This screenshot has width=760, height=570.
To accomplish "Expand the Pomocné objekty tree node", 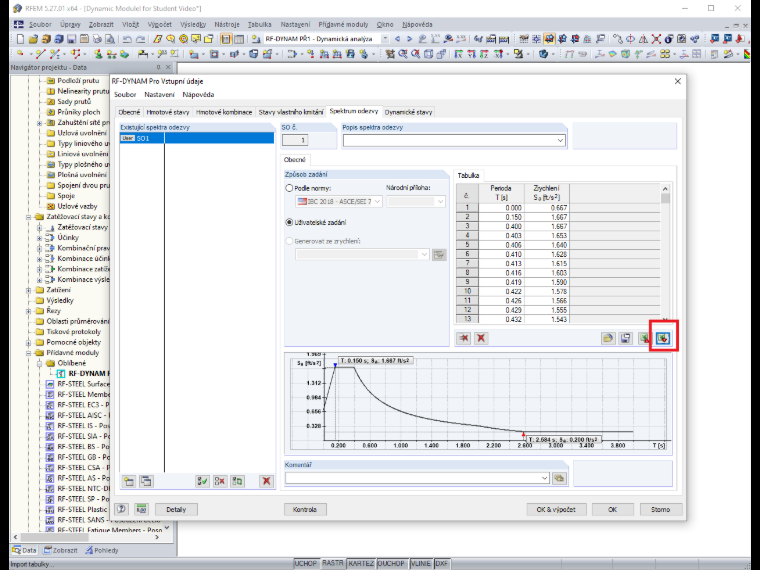I will (29, 342).
